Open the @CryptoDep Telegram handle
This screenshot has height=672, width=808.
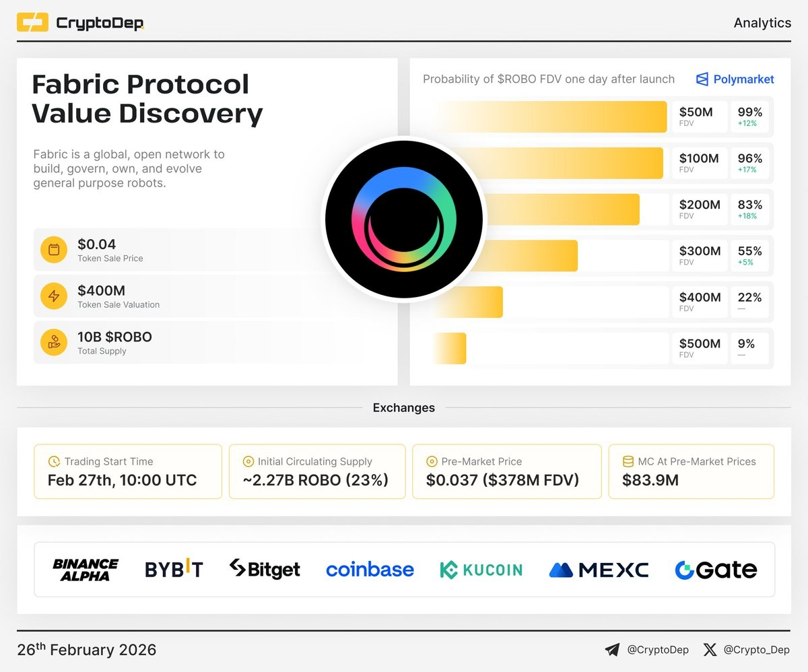click(658, 650)
